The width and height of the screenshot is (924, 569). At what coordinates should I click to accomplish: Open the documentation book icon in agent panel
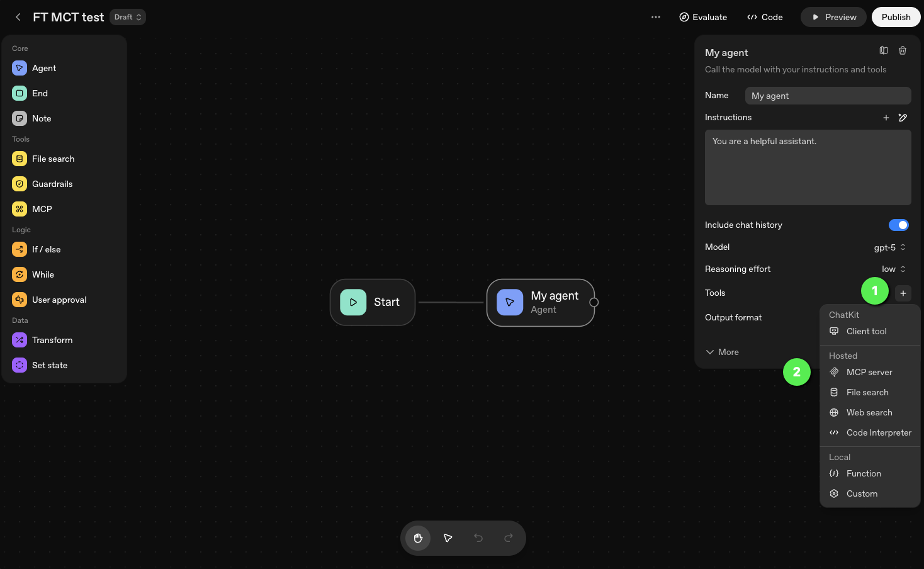(x=884, y=50)
